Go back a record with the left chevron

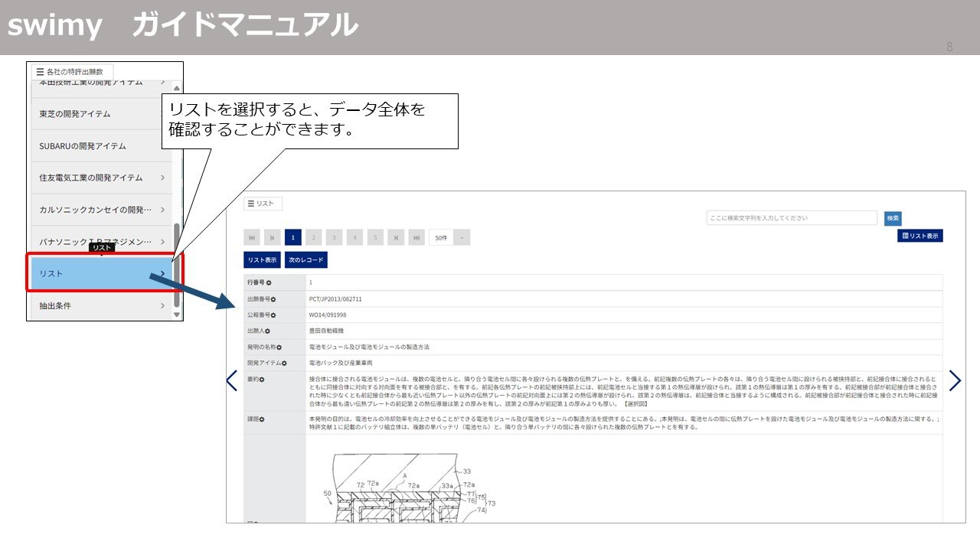pos(232,380)
